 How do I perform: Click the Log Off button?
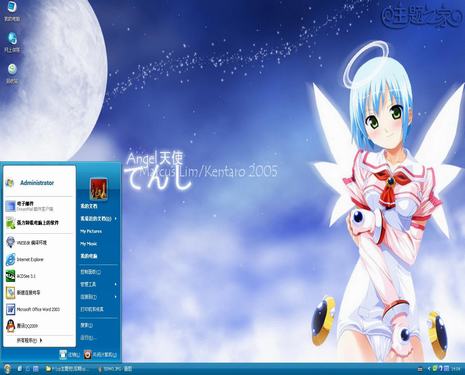point(70,355)
